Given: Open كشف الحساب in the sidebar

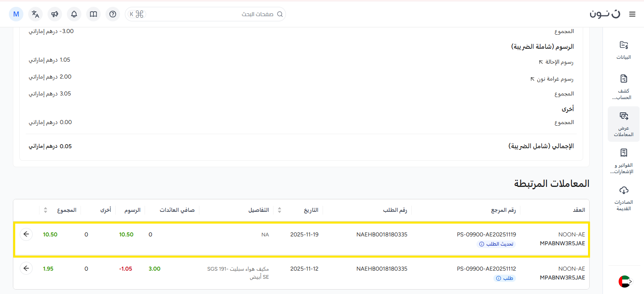Looking at the screenshot, I should [623, 87].
